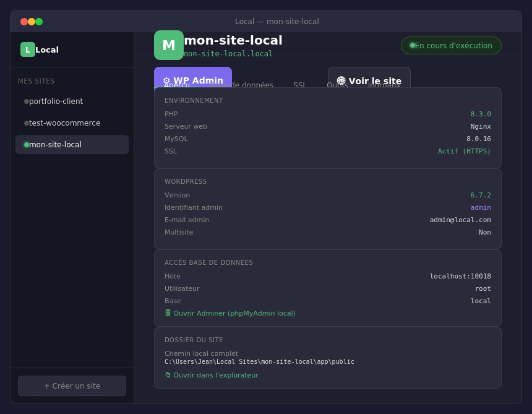532x414 pixels.
Task: Click the E-mail admin label
Action: pyautogui.click(x=187, y=220)
